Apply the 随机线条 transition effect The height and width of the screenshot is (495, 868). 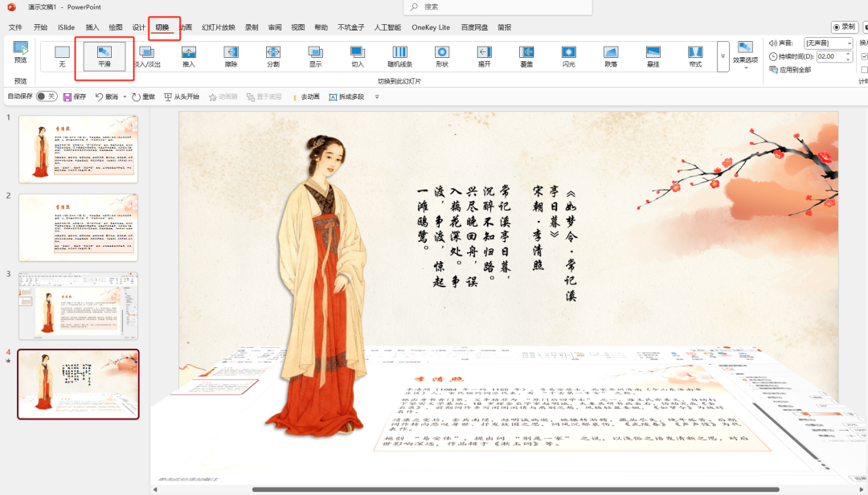pos(400,56)
